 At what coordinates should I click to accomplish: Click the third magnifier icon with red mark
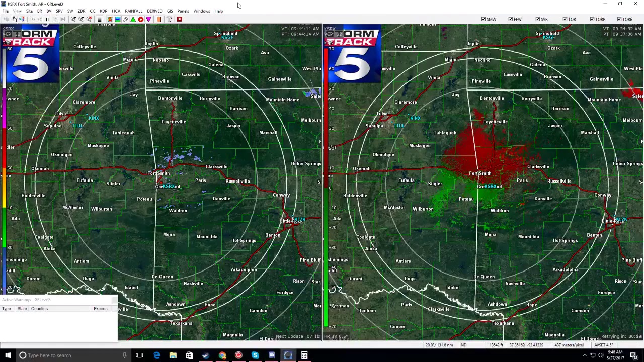coord(89,19)
